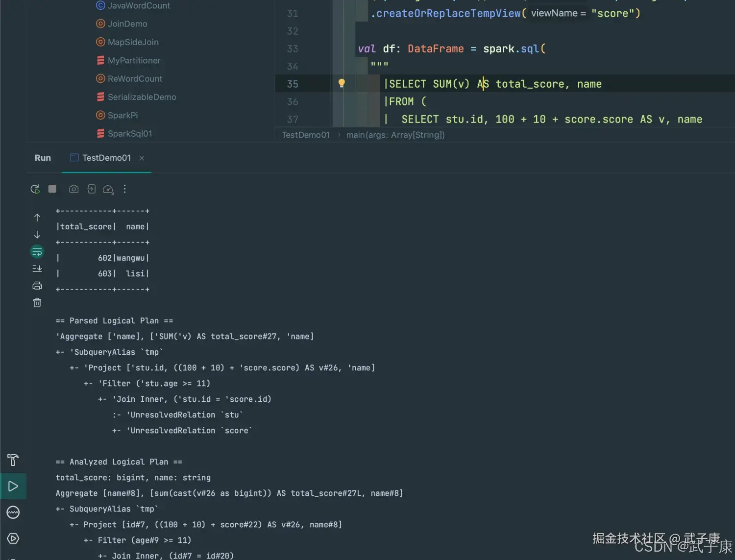735x560 pixels.
Task: Click the createOrReplaceTempView method call
Action: [448, 13]
